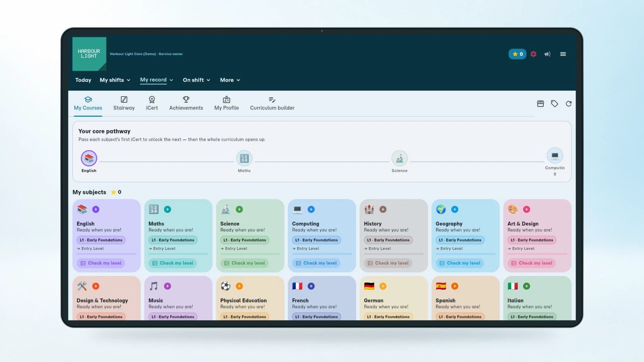Screen dimensions: 644x362
Task: Open the German subject card
Action: tap(393, 298)
